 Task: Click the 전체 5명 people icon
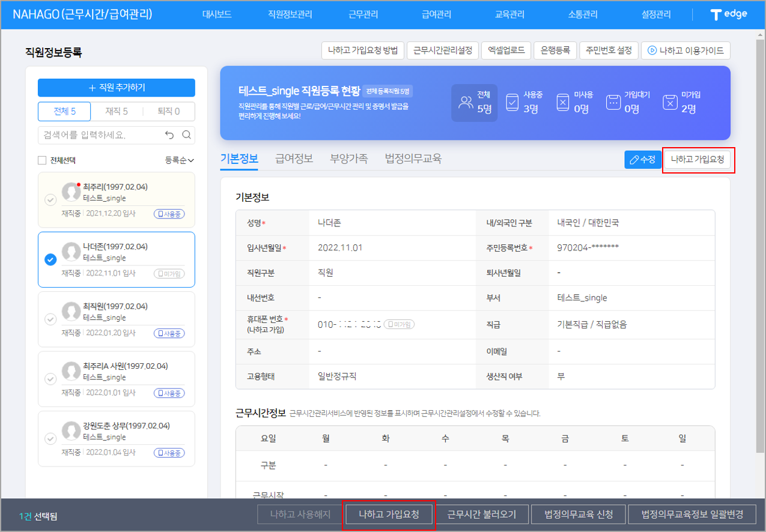click(x=466, y=102)
